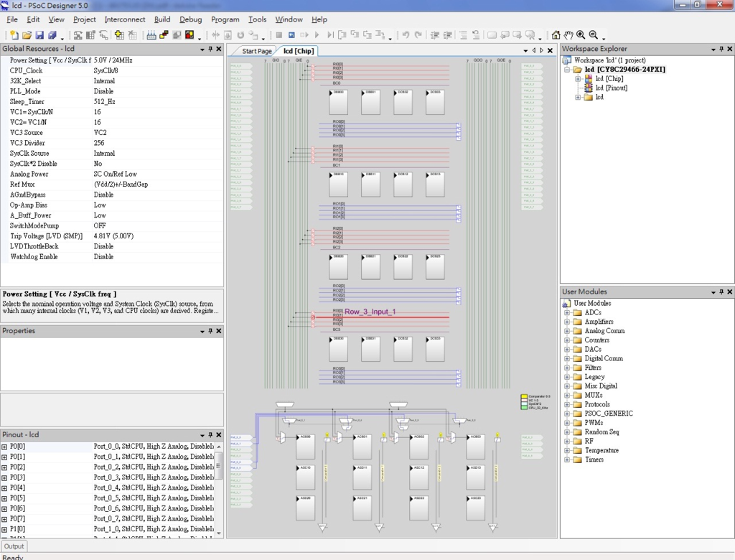
Task: Click the Watchdog Enable value Disable
Action: click(103, 256)
